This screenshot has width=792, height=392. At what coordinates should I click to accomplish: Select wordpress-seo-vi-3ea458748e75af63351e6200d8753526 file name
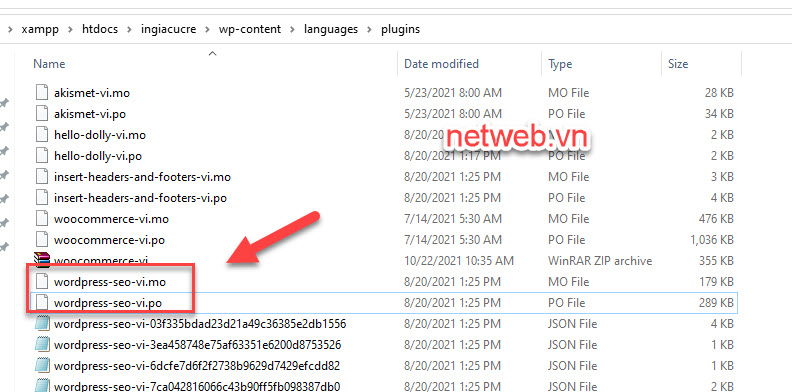(197, 345)
